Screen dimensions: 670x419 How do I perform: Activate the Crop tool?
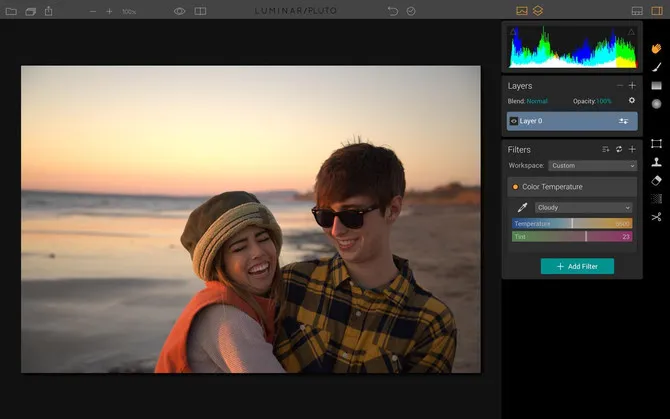pyautogui.click(x=656, y=144)
